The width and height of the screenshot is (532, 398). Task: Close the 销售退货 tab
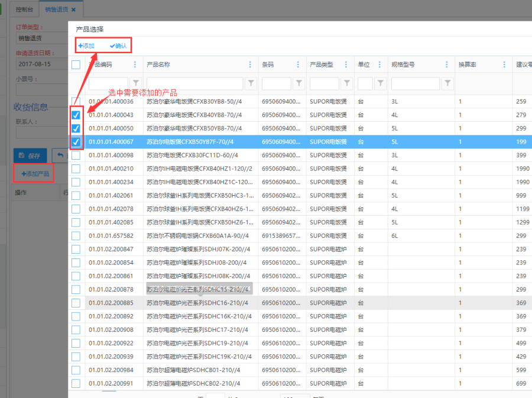[x=73, y=9]
